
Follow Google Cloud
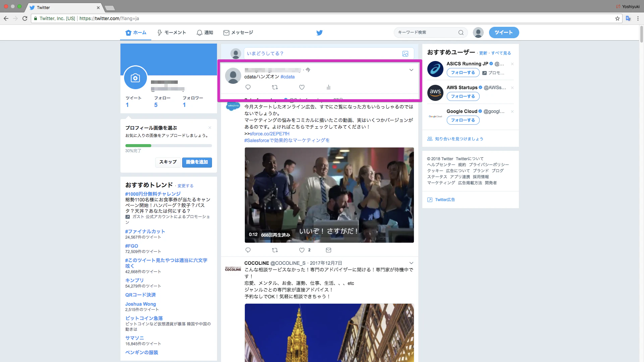coord(463,120)
